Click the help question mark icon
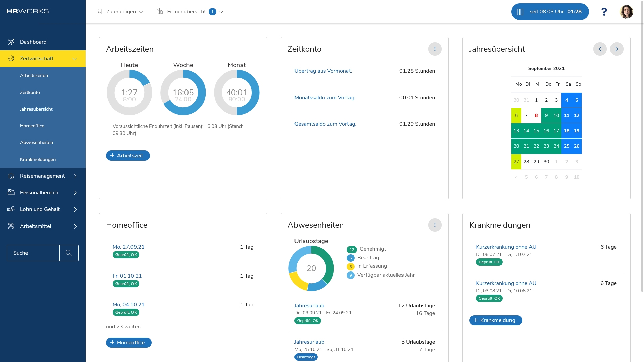 (604, 12)
